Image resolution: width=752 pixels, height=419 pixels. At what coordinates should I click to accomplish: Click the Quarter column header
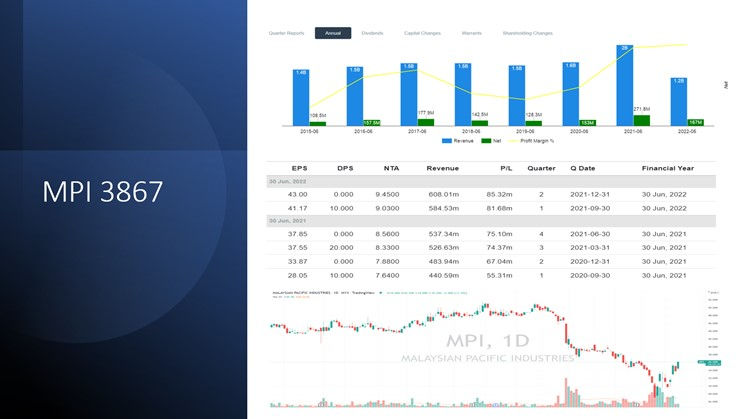tap(541, 168)
